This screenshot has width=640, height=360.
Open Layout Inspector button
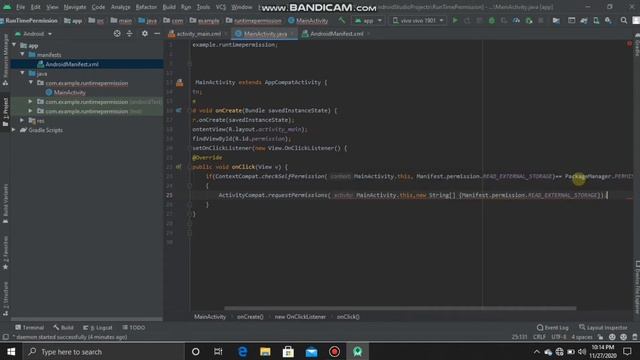603,327
